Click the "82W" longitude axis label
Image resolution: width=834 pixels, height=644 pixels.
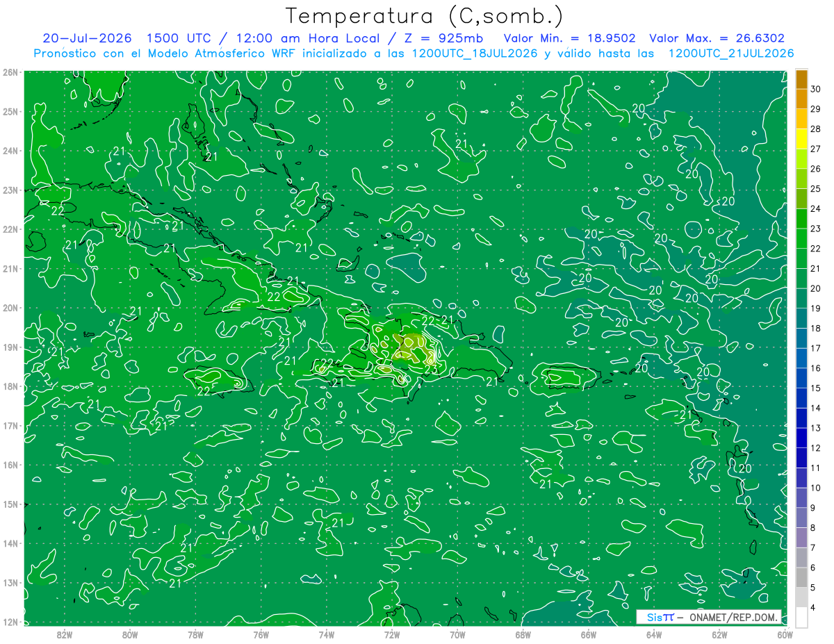click(65, 634)
